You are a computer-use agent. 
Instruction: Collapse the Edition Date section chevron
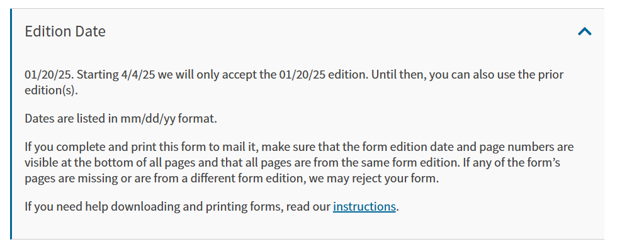[x=584, y=31]
